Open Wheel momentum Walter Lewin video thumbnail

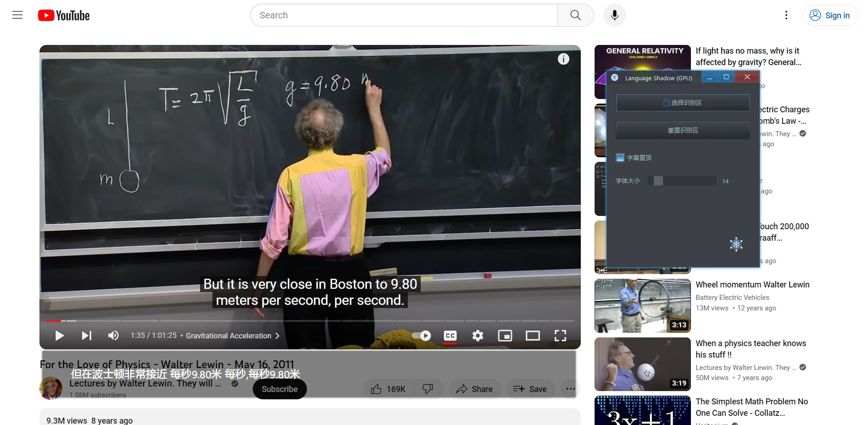(x=642, y=306)
